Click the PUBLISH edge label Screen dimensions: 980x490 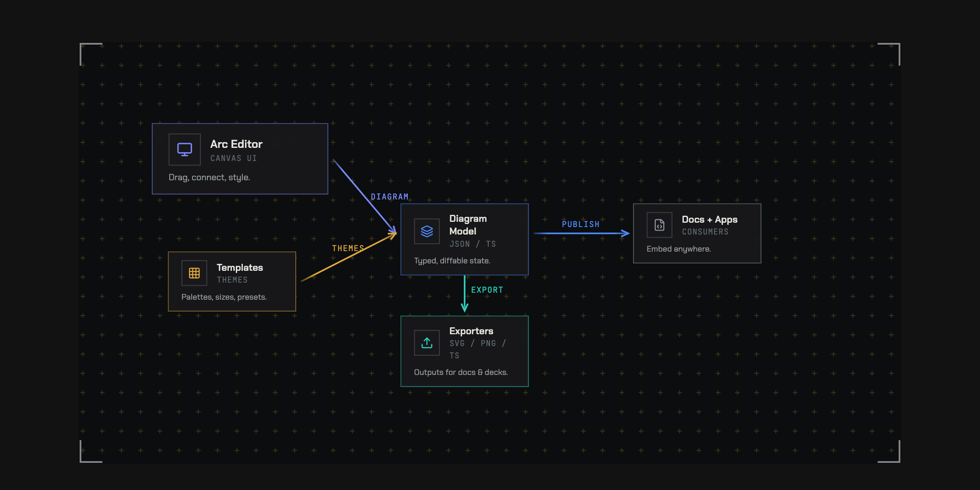tap(581, 224)
